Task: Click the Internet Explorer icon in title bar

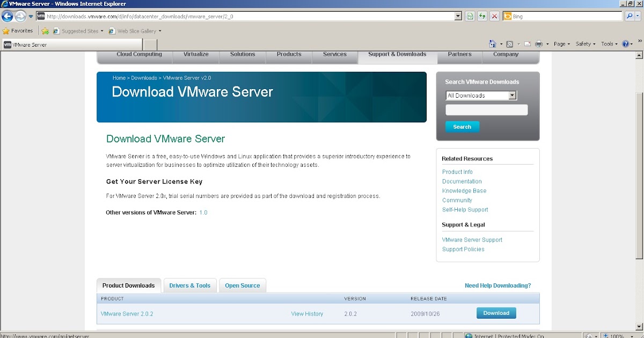Action: click(5, 4)
